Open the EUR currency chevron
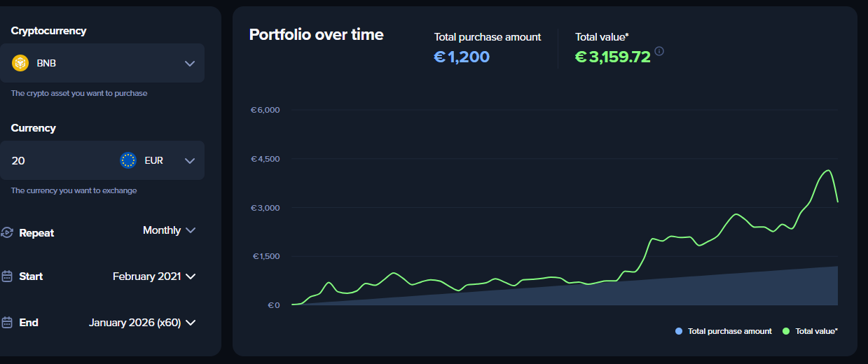This screenshot has width=868, height=364. point(189,160)
